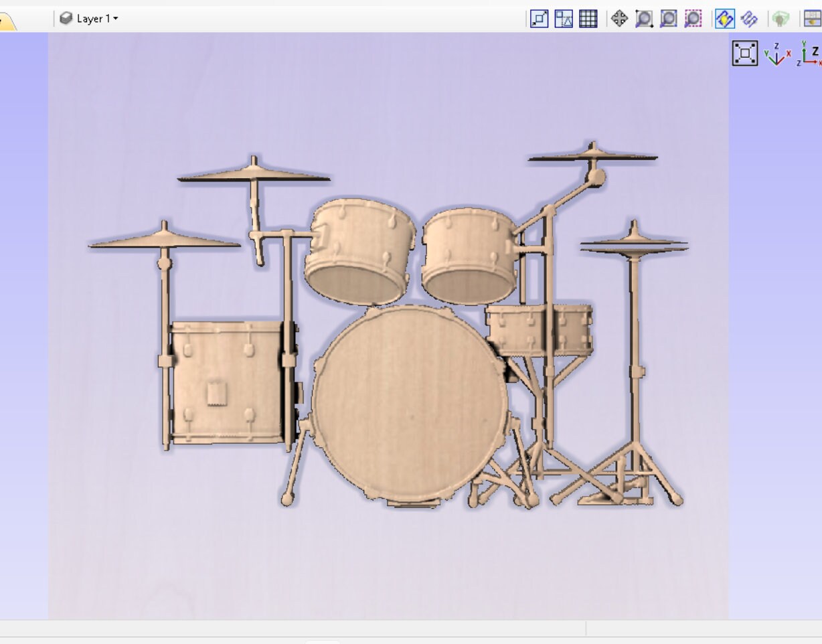This screenshot has height=644, width=822.
Task: Toggle the drawing grid display
Action: coord(587,19)
